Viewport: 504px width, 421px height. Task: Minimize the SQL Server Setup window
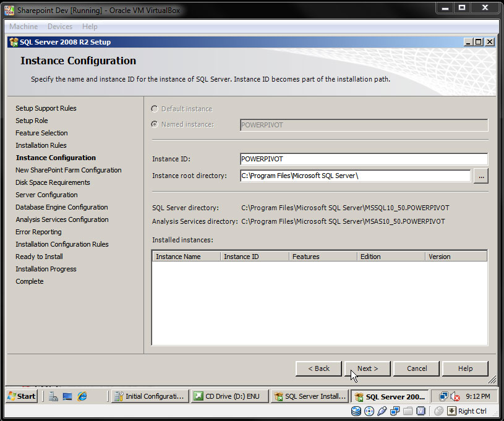(469, 42)
